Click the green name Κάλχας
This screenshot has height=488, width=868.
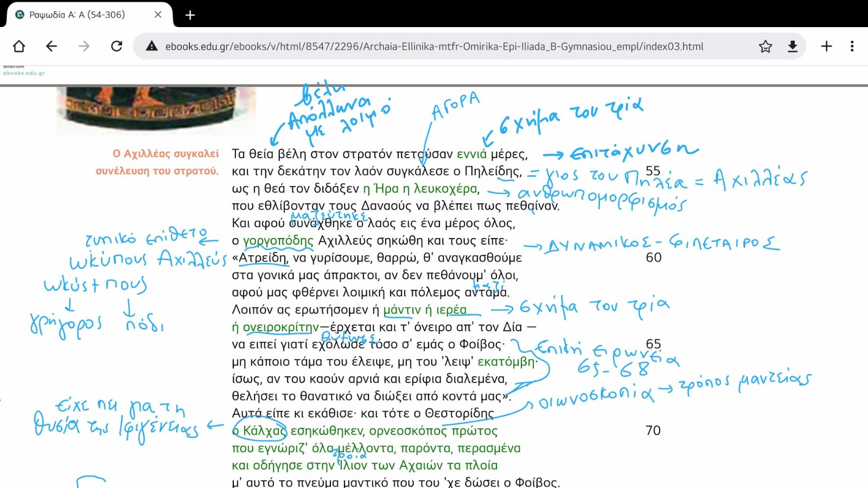tap(264, 431)
